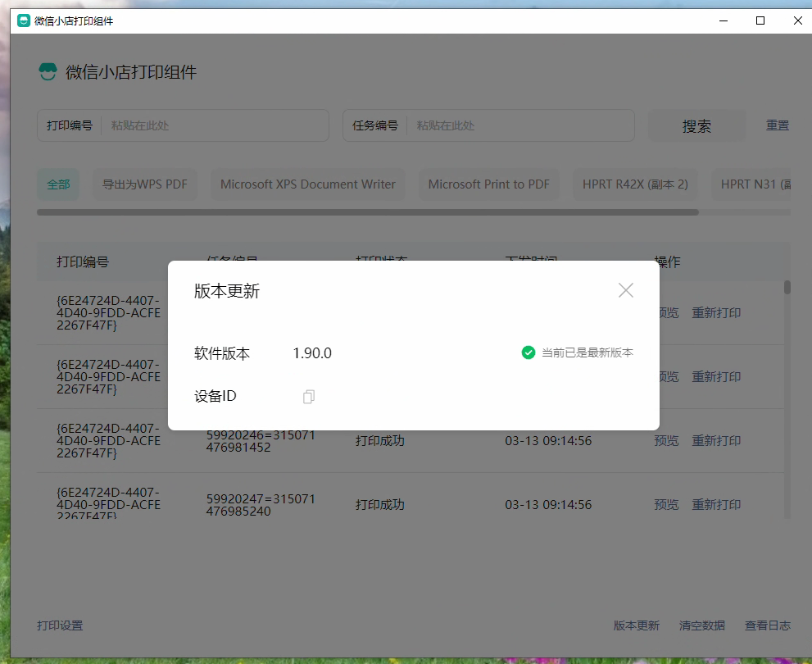The width and height of the screenshot is (812, 664).
Task: Click the green check status icon
Action: pos(528,352)
